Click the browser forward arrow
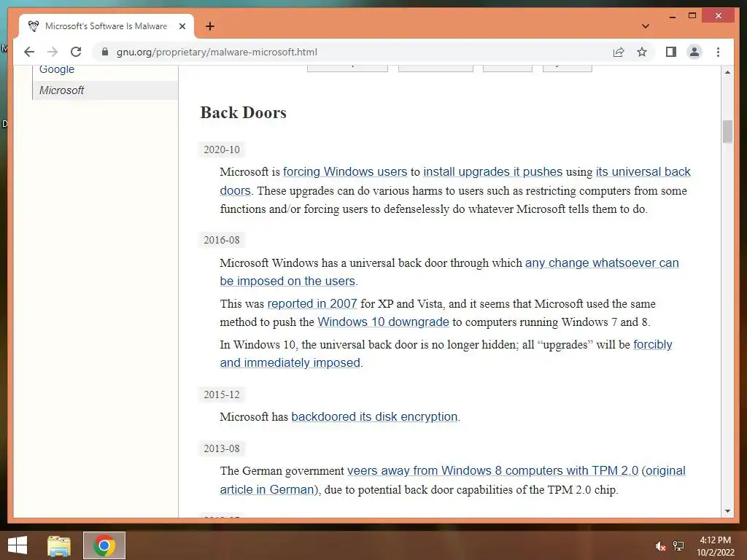Screen dimensions: 747x560 click(53, 52)
